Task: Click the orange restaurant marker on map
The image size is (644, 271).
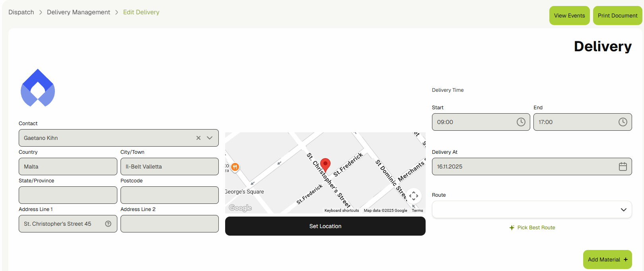Action: pyautogui.click(x=235, y=167)
